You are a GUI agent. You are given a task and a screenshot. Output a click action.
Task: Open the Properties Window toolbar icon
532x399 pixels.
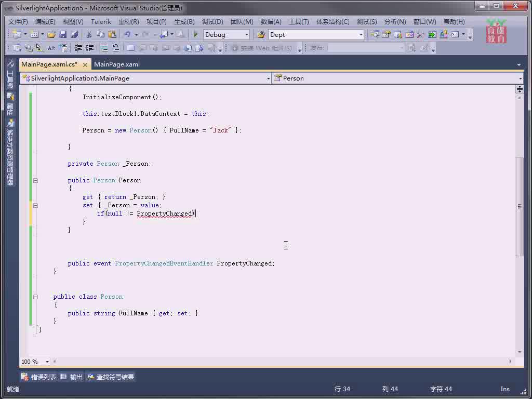tap(386, 34)
